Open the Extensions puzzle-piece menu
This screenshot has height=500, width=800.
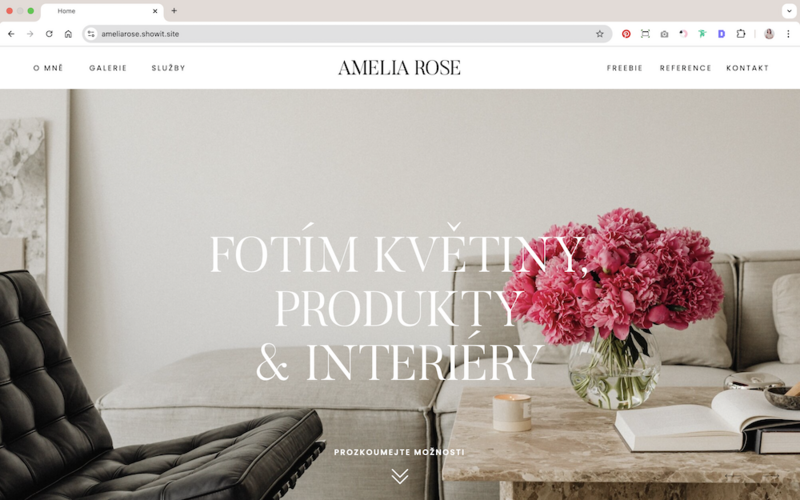[x=741, y=34]
